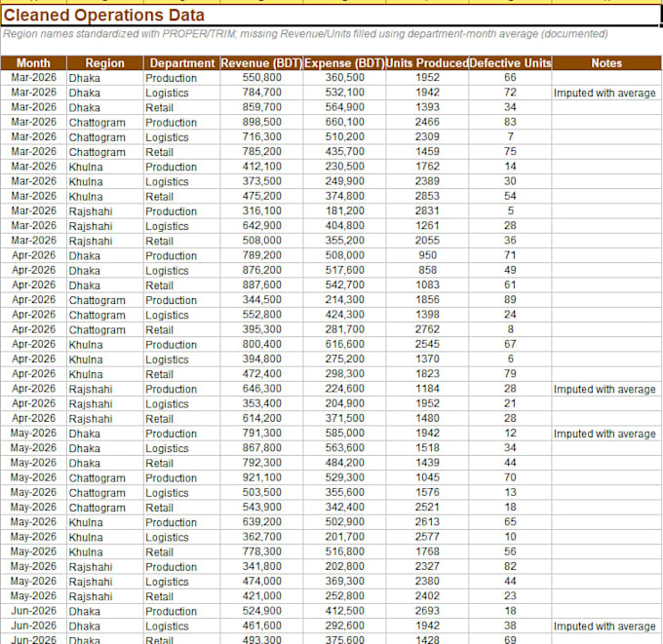The width and height of the screenshot is (663, 644).
Task: Select revenue cell 412,100
Action: point(261,167)
